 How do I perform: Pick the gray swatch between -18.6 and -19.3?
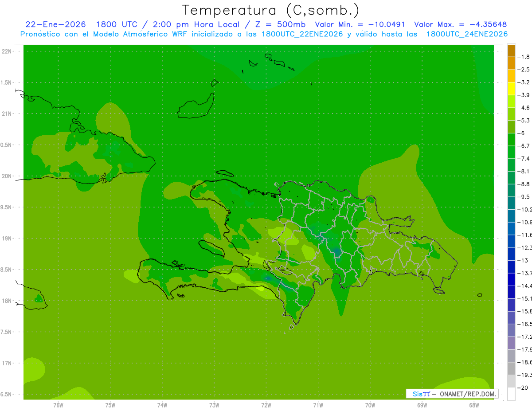point(511,368)
